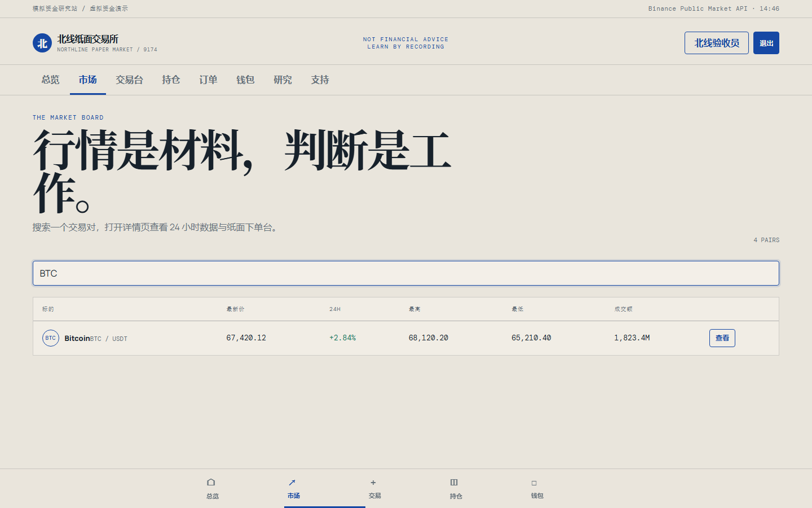Click the Binance Public Market API text
The height and width of the screenshot is (508, 812).
coord(698,8)
